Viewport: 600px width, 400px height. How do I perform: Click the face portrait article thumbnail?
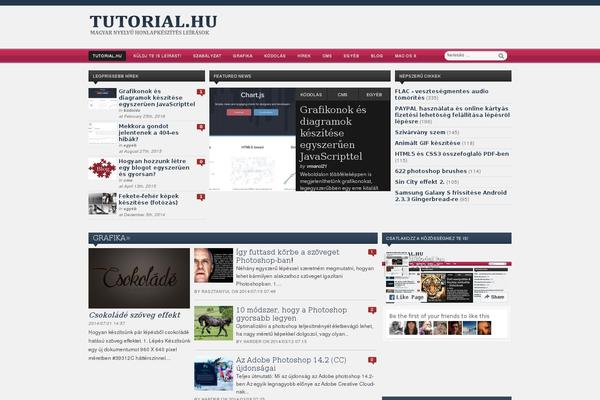click(x=213, y=265)
